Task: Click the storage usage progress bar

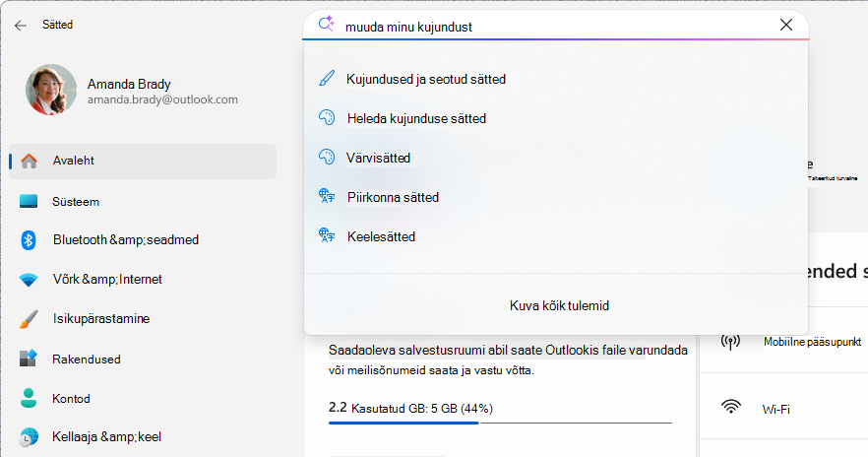Action: (x=500, y=423)
